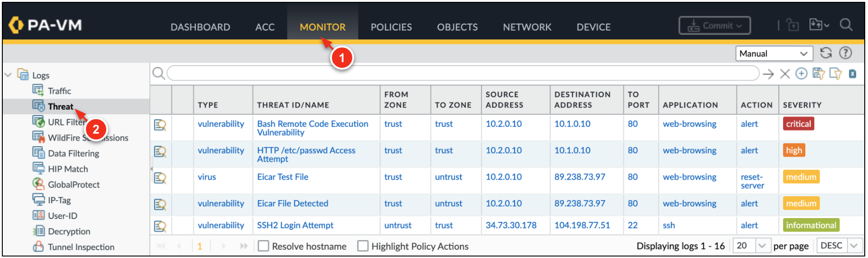The height and width of the screenshot is (258, 868).
Task: Switch to the POLICIES tab
Action: coord(391,27)
